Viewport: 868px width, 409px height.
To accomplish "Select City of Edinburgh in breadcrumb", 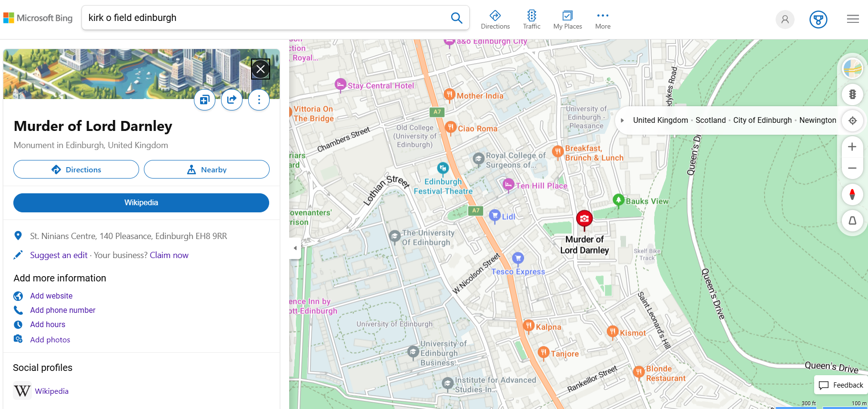I will (x=762, y=120).
